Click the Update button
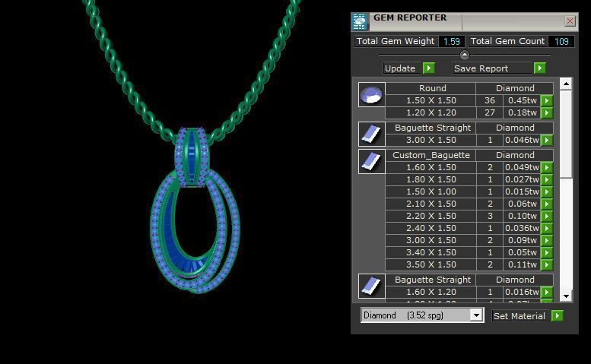The height and width of the screenshot is (364, 591). [x=402, y=68]
